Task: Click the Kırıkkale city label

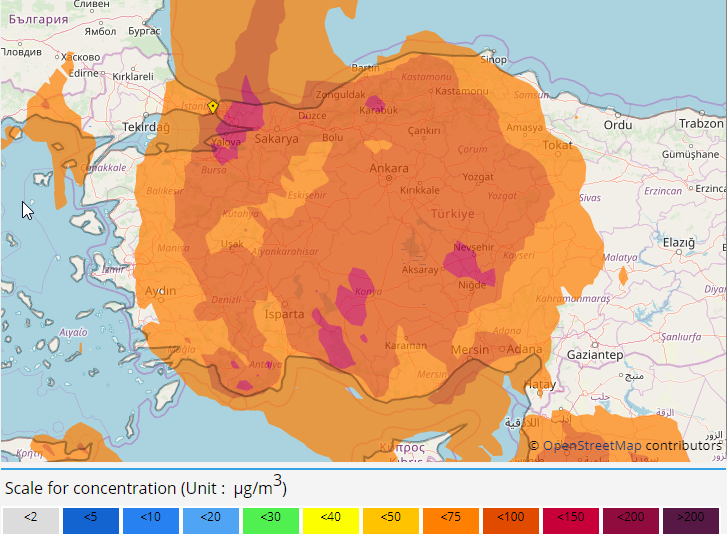Action: [x=420, y=190]
